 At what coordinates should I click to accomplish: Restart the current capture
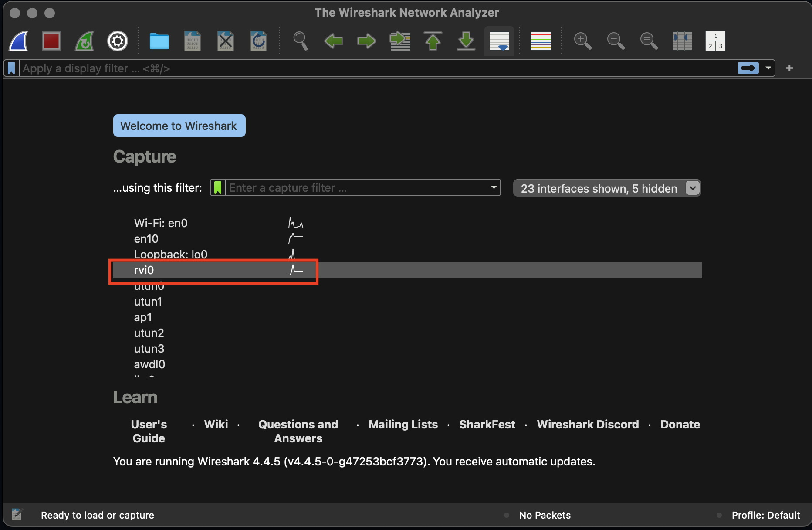pos(85,41)
